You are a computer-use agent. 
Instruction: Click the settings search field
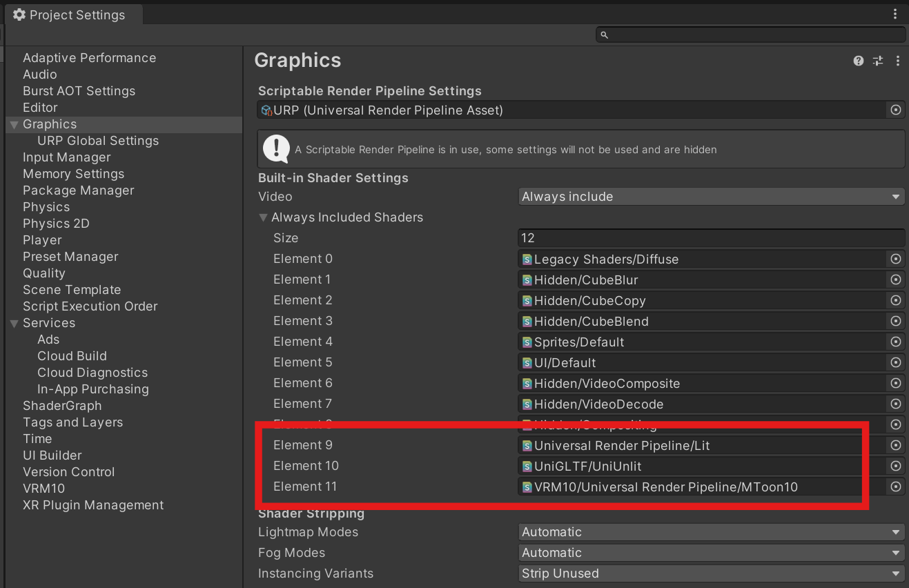coord(750,35)
